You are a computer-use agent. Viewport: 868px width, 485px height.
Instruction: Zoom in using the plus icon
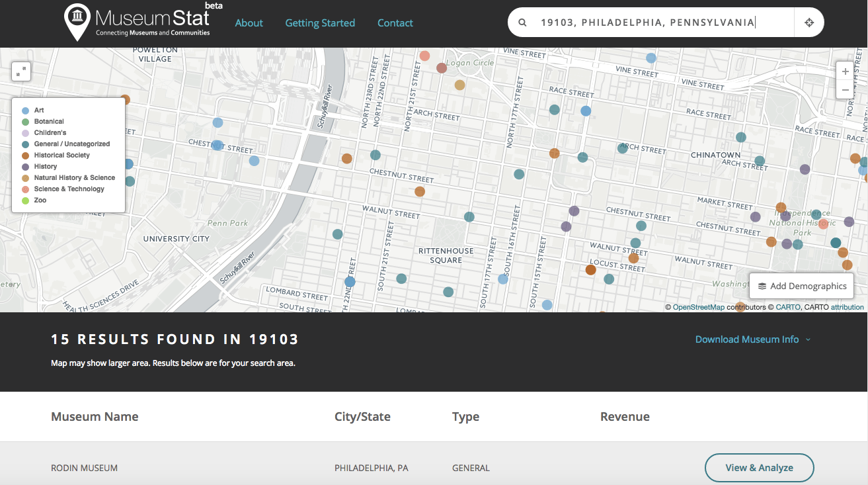coord(845,70)
